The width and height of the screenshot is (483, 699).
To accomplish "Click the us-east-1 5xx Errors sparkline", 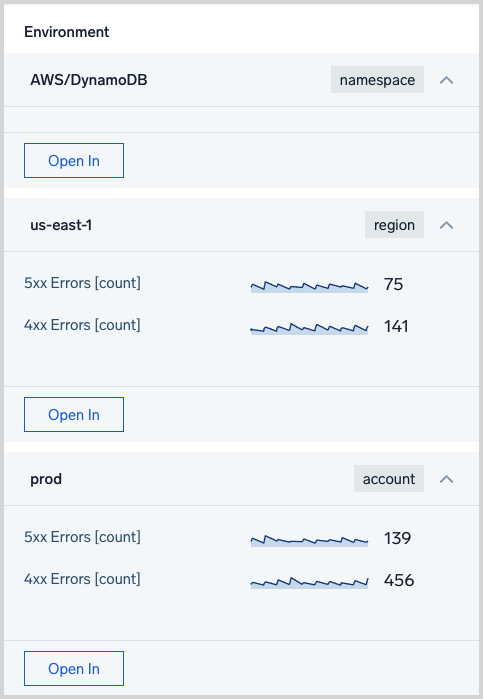I will coord(310,287).
